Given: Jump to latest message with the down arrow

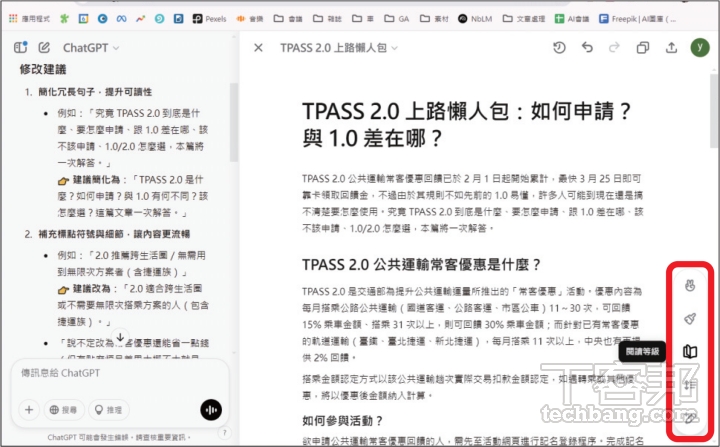Looking at the screenshot, I should coord(120,338).
